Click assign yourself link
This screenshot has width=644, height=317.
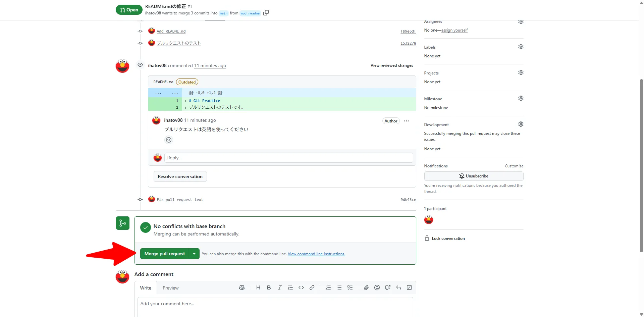[x=454, y=30]
